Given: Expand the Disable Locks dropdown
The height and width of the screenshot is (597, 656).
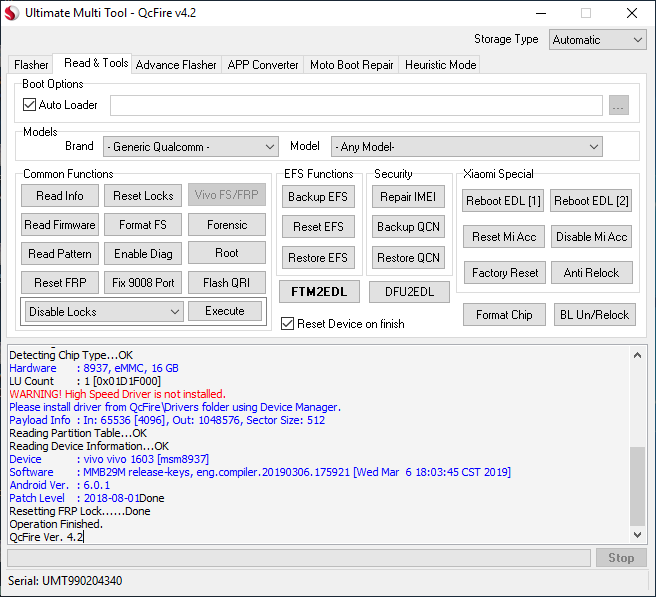Looking at the screenshot, I should click(x=104, y=312).
